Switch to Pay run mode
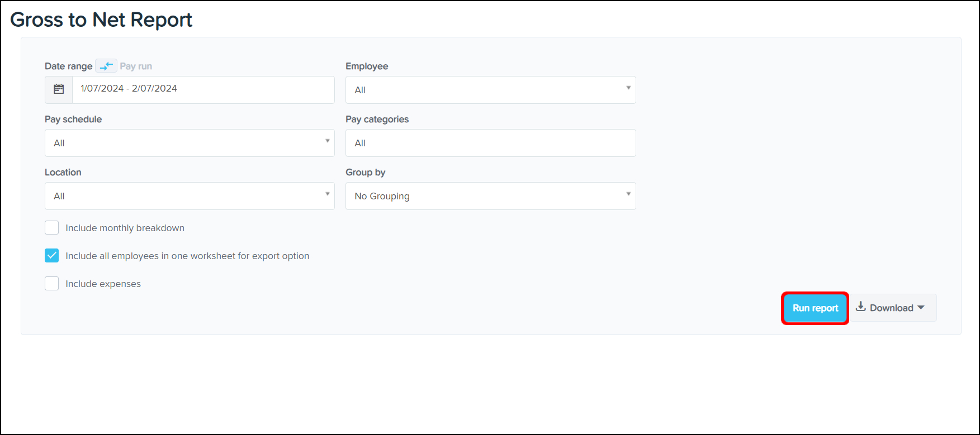 136,66
